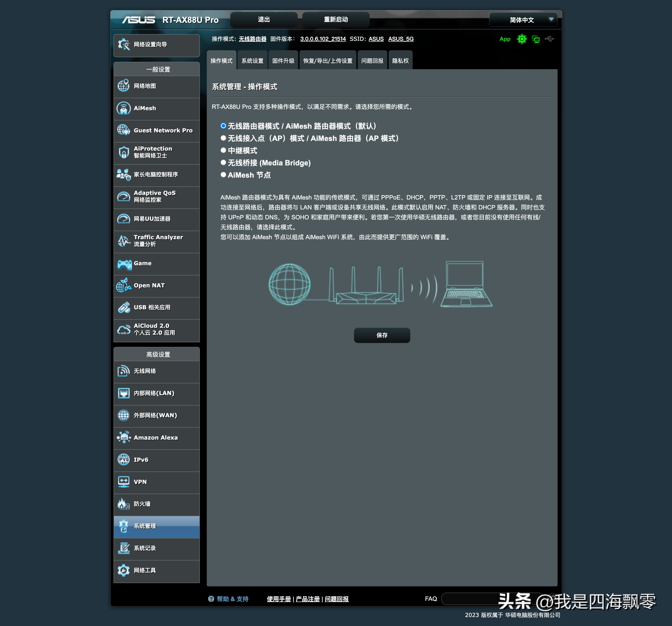This screenshot has height=626, width=672.
Task: Open the Open NAT icon
Action: (x=123, y=285)
